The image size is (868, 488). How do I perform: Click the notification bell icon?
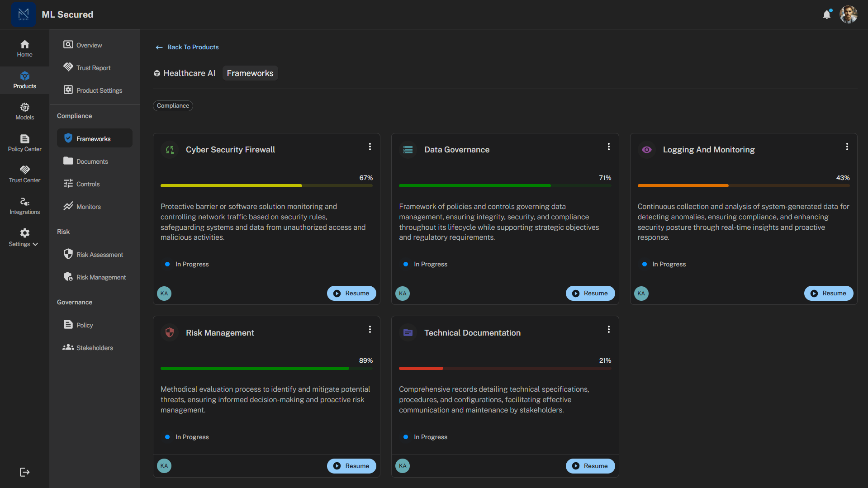coord(826,14)
